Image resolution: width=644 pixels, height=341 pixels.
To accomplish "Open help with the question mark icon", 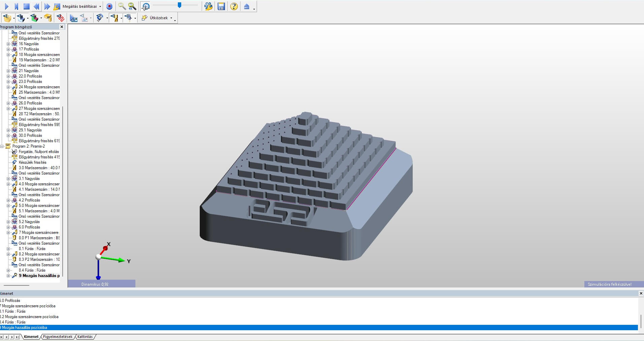I will point(234,6).
